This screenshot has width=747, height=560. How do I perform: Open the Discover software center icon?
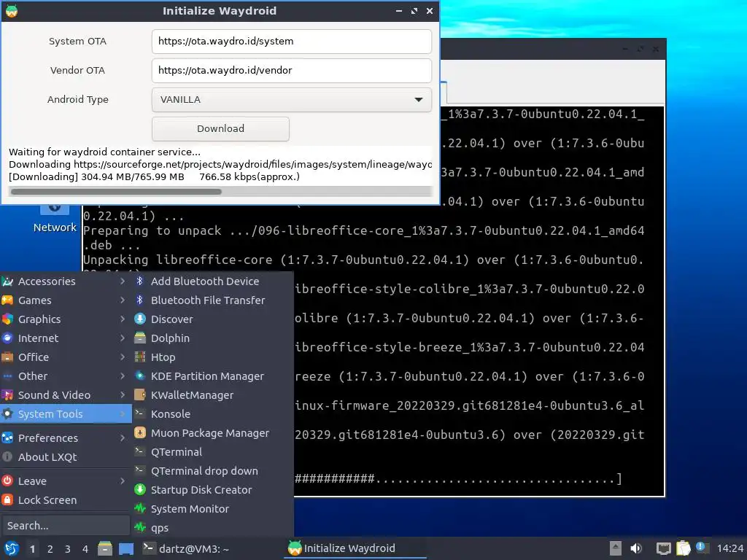[x=139, y=319]
